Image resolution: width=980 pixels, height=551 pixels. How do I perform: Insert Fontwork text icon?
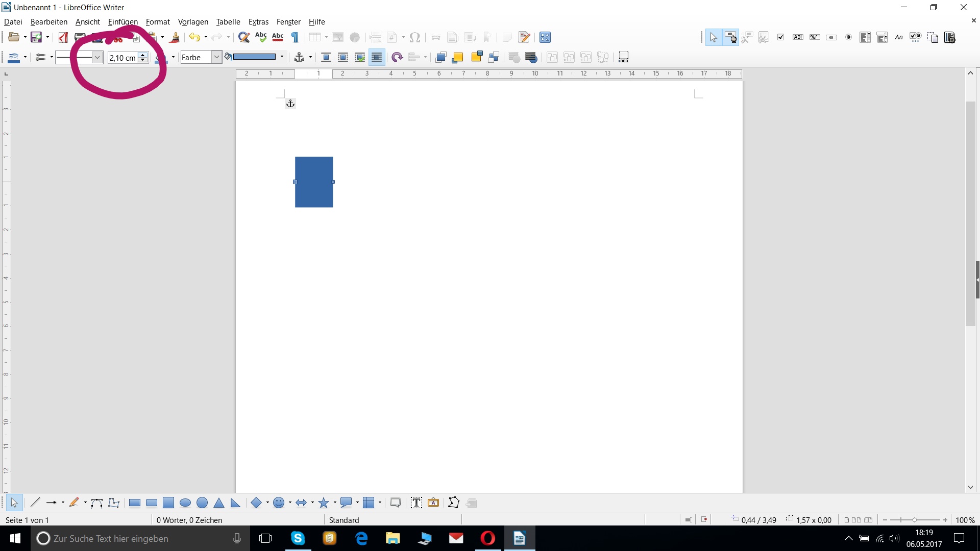(x=433, y=503)
